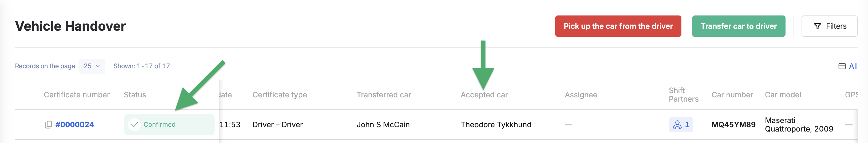Click the person icon in Shift Partners badge
The image size is (868, 143).
(x=677, y=125)
